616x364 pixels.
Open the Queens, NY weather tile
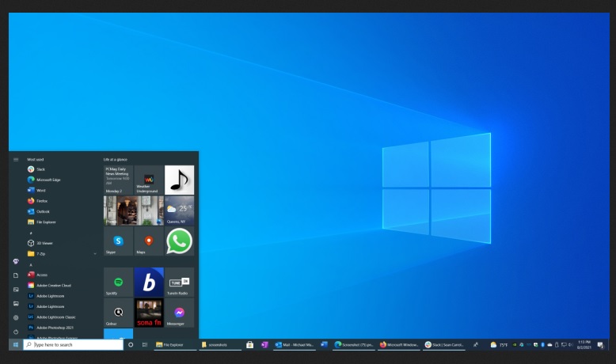click(x=179, y=210)
